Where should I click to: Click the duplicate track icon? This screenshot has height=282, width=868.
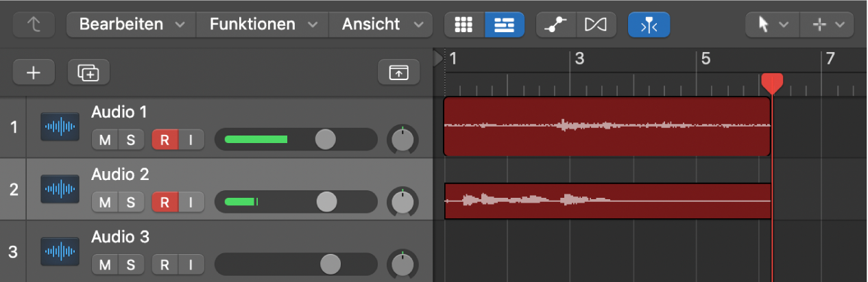(x=88, y=72)
